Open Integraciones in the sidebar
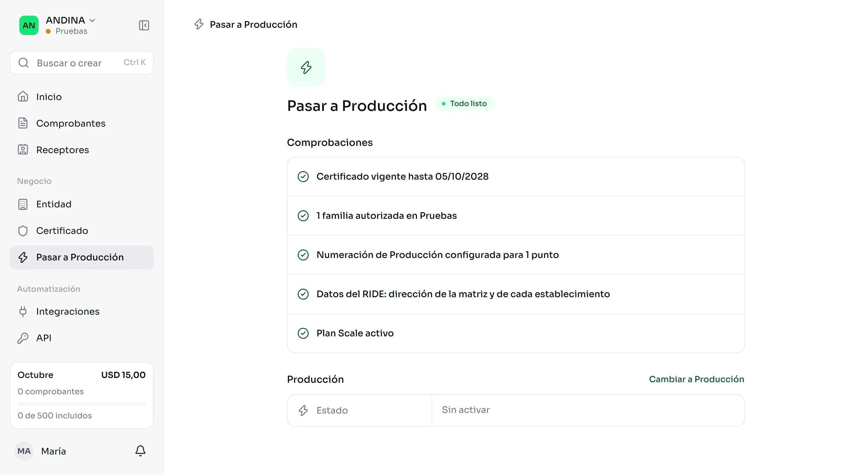The height and width of the screenshot is (475, 868). click(82, 311)
